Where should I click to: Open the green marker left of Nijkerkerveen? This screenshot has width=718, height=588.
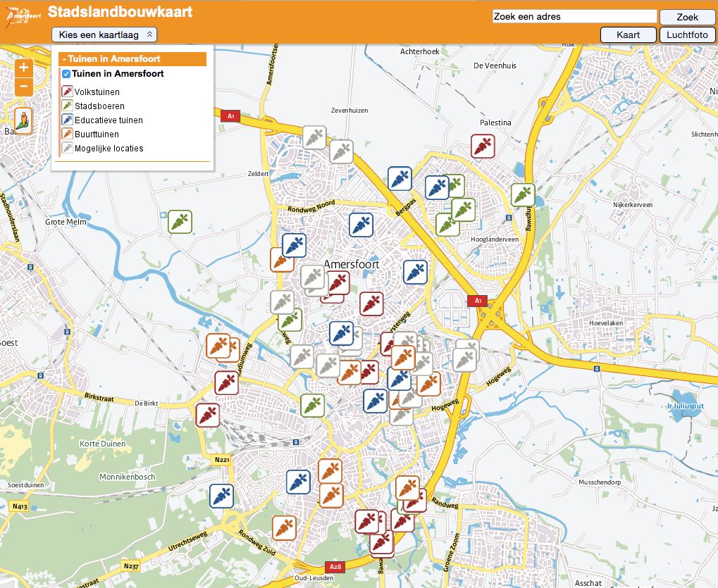coord(523,195)
